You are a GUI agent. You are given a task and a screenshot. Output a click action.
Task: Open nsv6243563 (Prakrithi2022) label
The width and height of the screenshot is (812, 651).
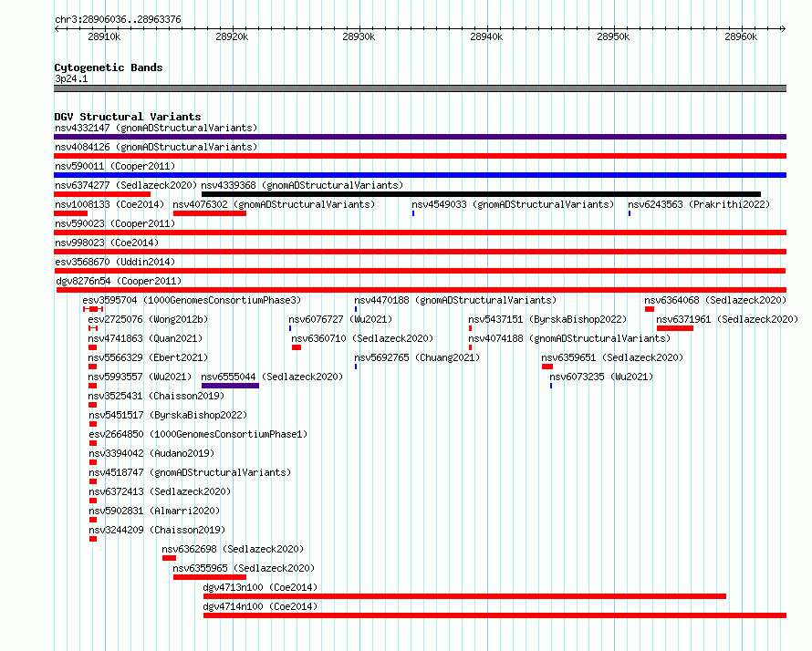pyautogui.click(x=699, y=204)
